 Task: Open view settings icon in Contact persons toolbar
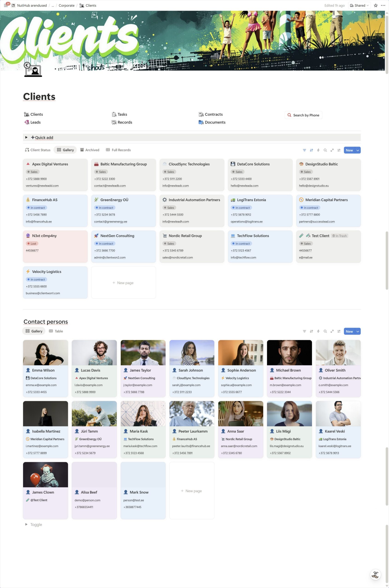[339, 331]
